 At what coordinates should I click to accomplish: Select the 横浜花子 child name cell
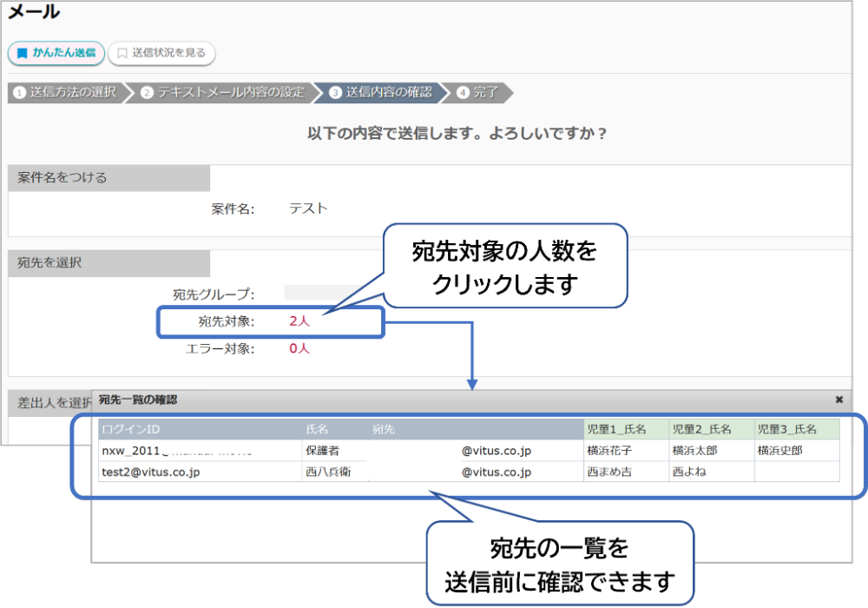coord(609,451)
